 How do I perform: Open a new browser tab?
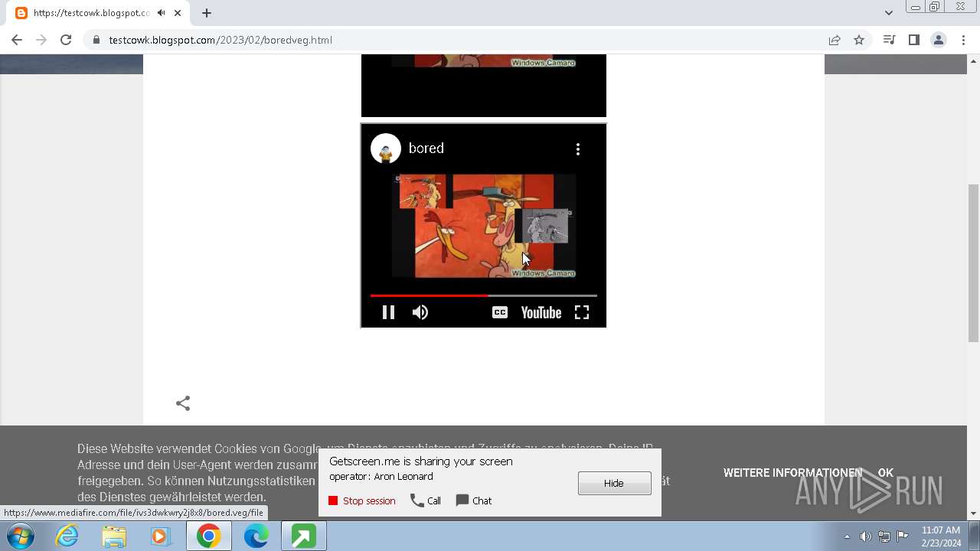pyautogui.click(x=207, y=13)
